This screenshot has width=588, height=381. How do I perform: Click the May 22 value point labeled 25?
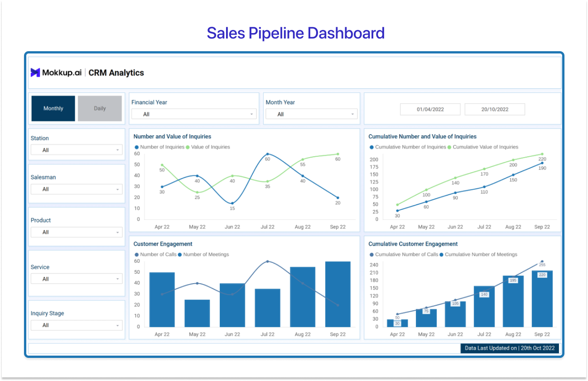(x=197, y=192)
